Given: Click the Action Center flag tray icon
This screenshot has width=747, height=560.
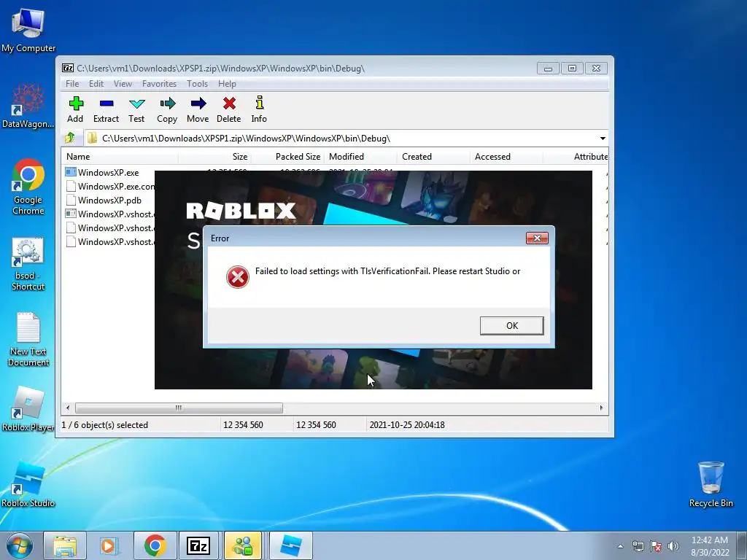Looking at the screenshot, I should tap(656, 546).
